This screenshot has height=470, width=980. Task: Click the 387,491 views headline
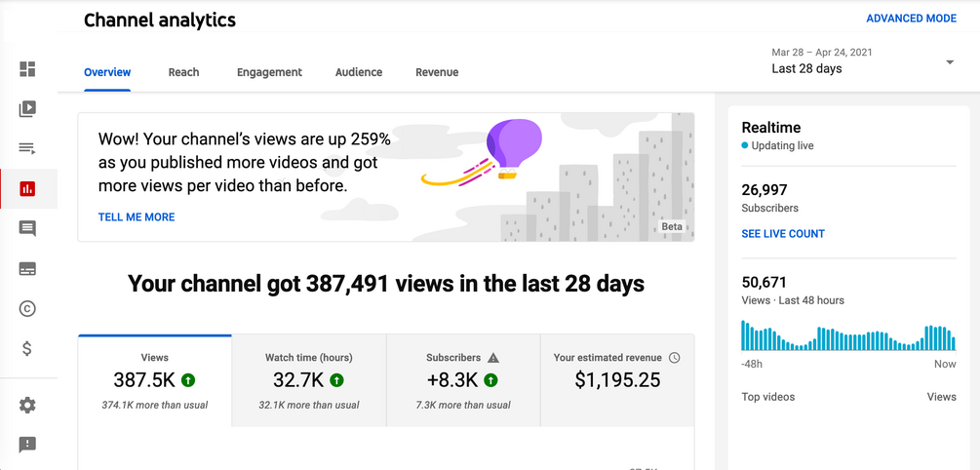point(386,285)
